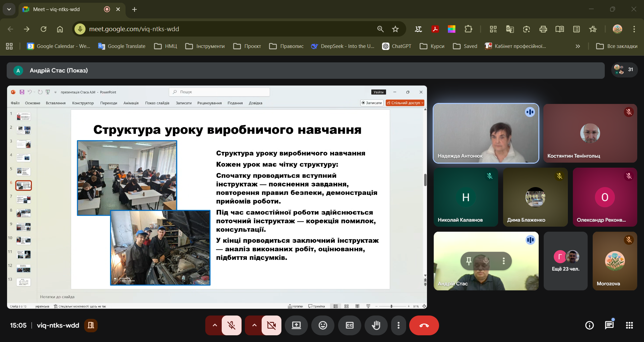Click the raise hand icon
The width and height of the screenshot is (644, 342).
[376, 325]
